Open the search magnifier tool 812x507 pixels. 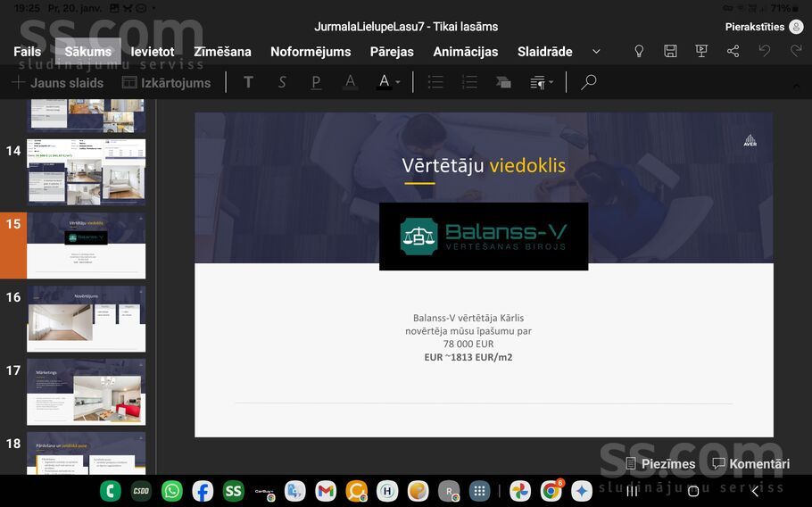588,82
